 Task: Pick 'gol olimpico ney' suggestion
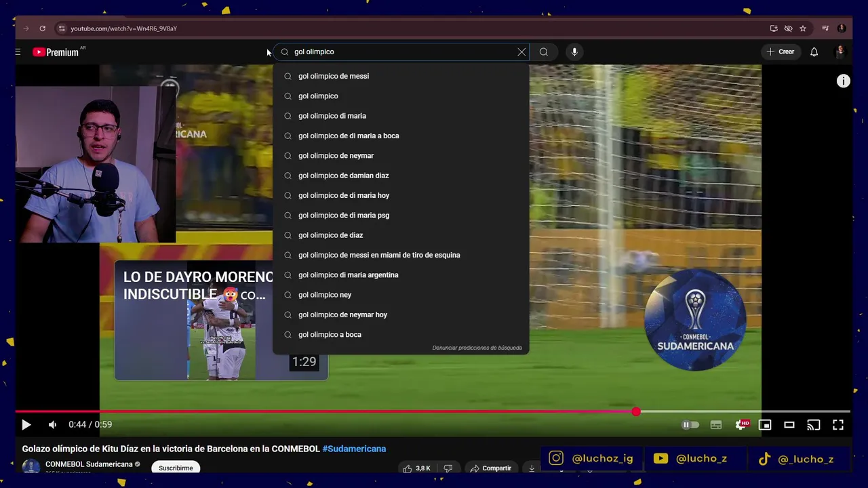[401, 295]
